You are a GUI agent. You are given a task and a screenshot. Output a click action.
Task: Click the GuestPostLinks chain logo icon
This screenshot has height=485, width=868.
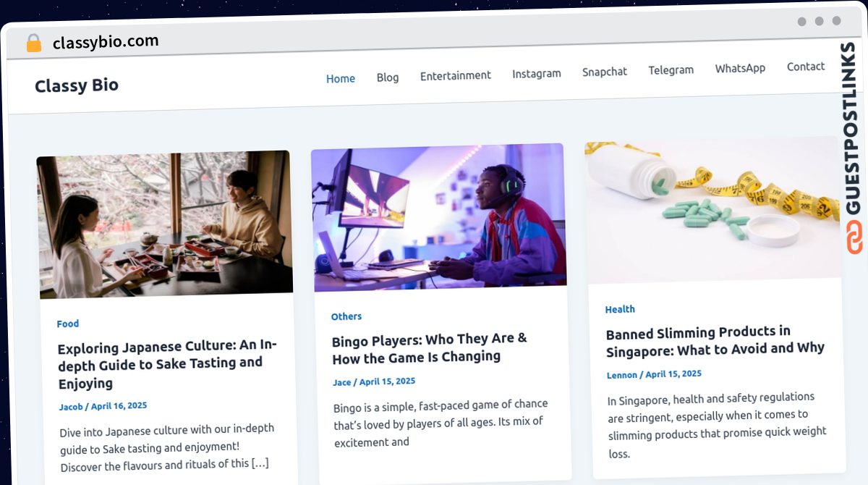tap(855, 237)
